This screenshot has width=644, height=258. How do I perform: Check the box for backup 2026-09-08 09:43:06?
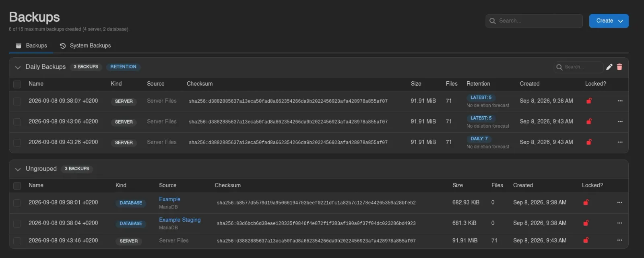coord(17,122)
